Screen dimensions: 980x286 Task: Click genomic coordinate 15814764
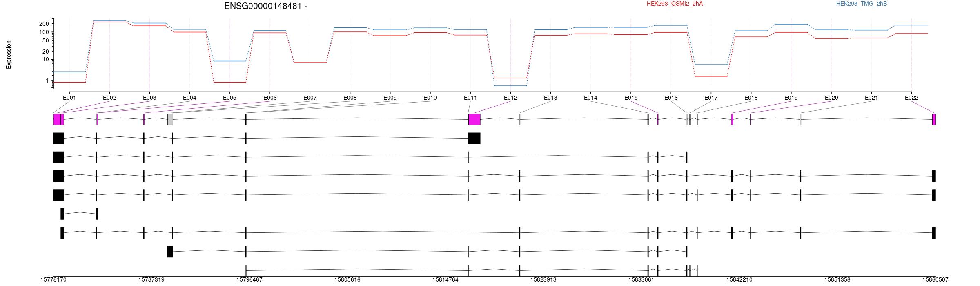tap(445, 280)
